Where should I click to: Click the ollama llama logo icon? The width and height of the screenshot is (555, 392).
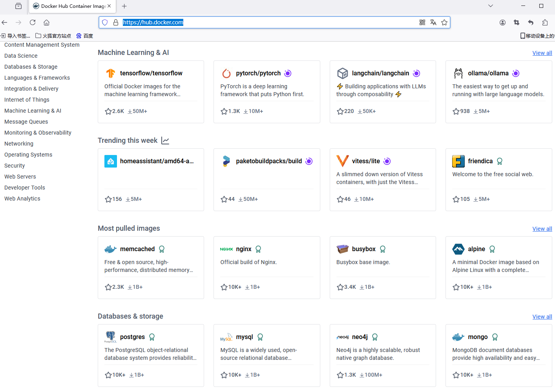point(458,73)
